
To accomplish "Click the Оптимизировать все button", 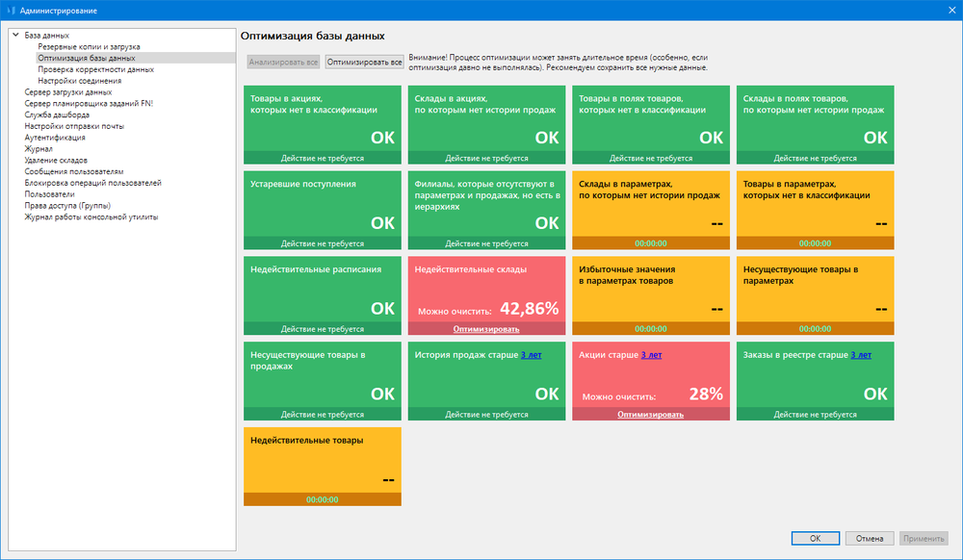I will (364, 62).
